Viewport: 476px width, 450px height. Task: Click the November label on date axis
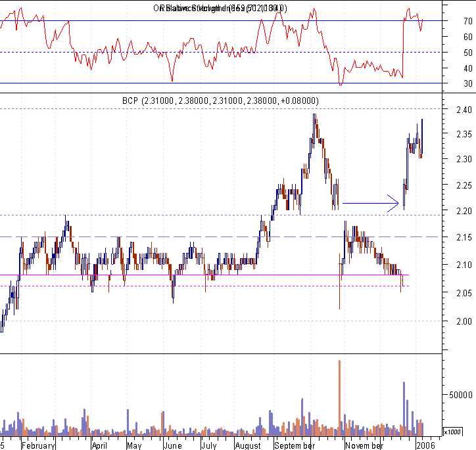364,445
